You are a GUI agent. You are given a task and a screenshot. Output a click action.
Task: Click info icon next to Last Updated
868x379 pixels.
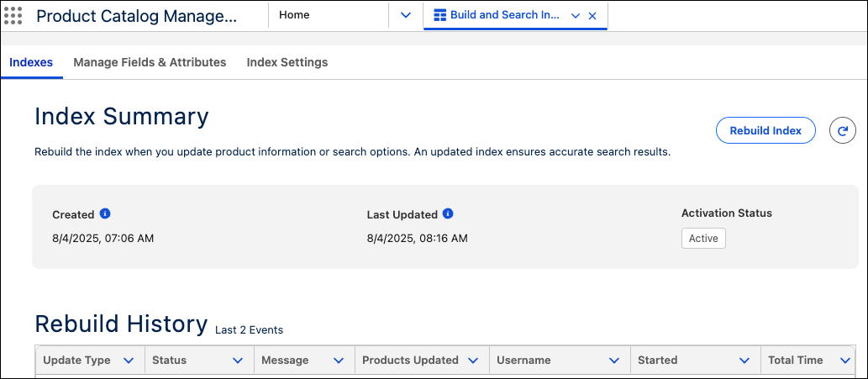(x=449, y=213)
